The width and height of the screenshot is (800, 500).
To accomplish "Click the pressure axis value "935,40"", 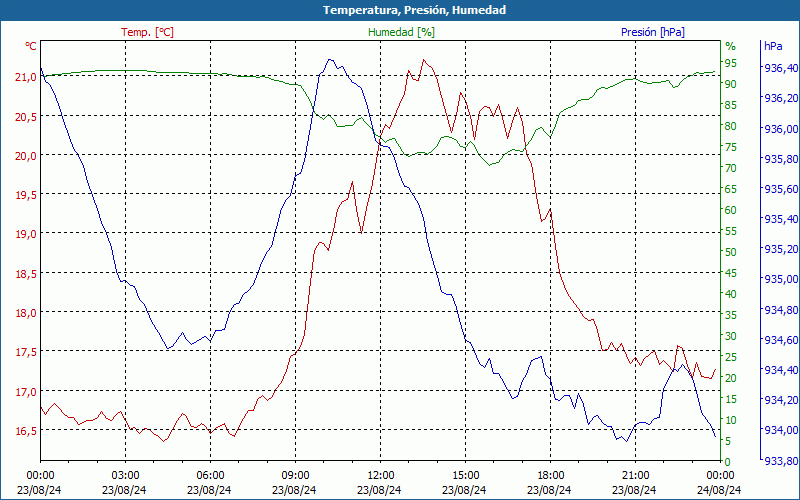I will pyautogui.click(x=781, y=219).
